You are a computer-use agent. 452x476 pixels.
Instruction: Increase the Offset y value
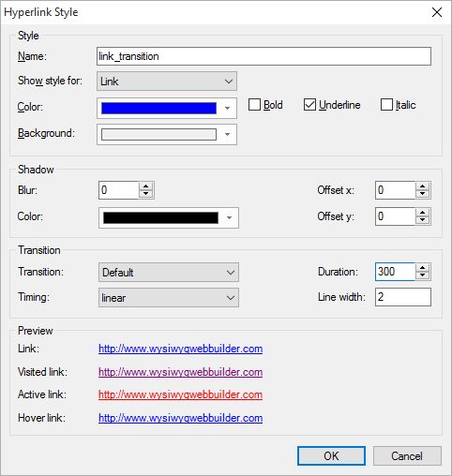coord(422,213)
